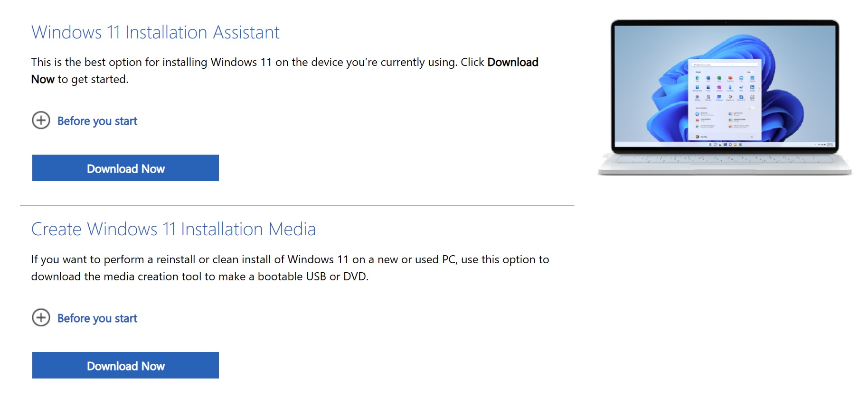The image size is (868, 397).
Task: Expand Before you start for Installation Media
Action: [97, 318]
